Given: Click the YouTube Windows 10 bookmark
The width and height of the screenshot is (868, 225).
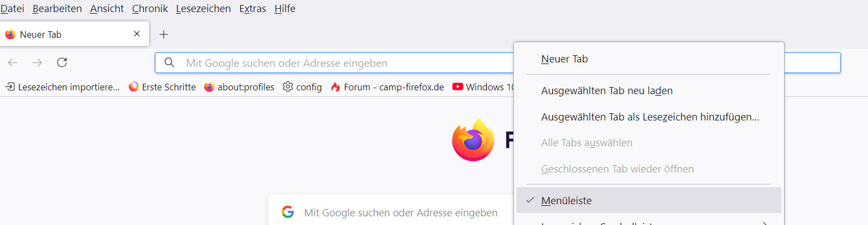Looking at the screenshot, I should tap(484, 87).
